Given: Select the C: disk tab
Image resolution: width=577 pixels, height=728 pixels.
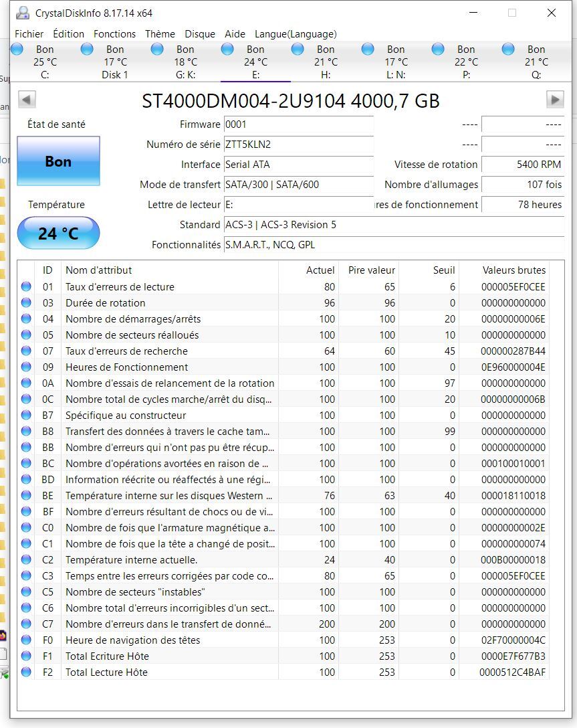Looking at the screenshot, I should 45,62.
